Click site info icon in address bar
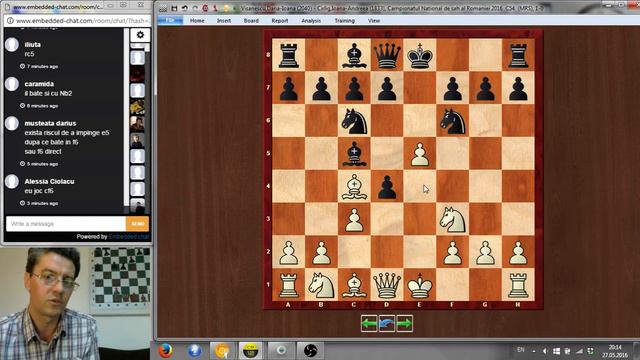Screen dimensions: 640x360 coord(10,20)
